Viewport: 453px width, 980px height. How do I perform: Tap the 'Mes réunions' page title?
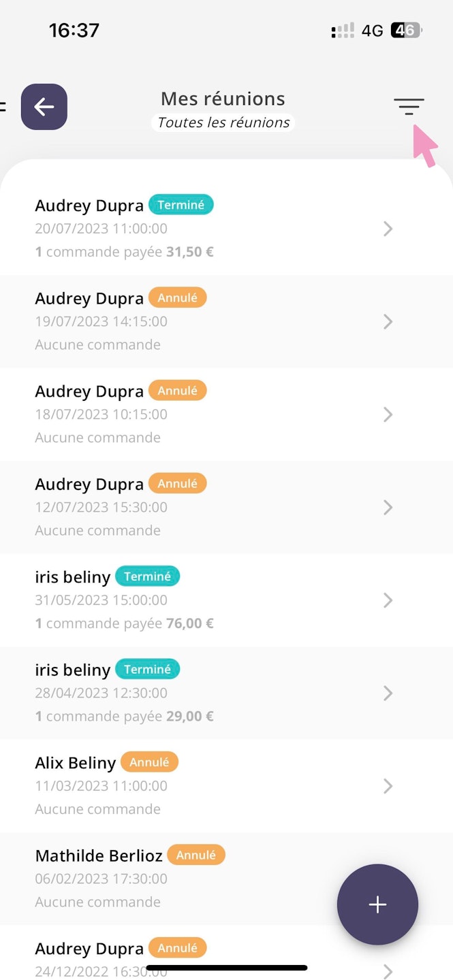223,99
